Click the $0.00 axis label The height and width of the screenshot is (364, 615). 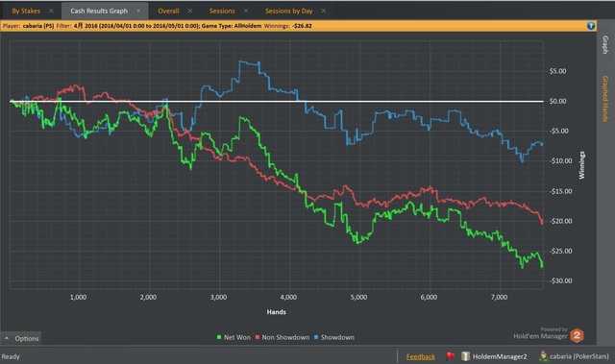[x=557, y=101]
